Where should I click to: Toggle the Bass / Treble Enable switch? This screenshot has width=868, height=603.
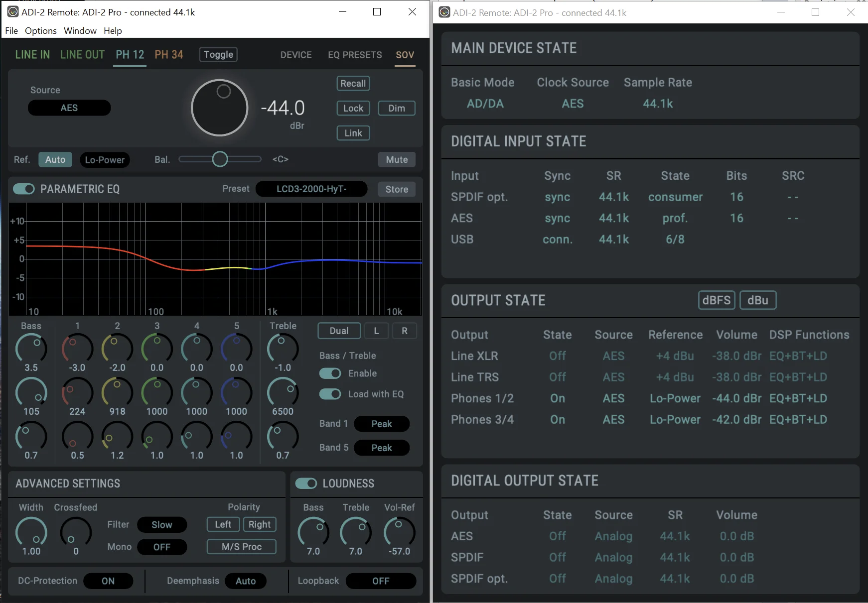[330, 373]
